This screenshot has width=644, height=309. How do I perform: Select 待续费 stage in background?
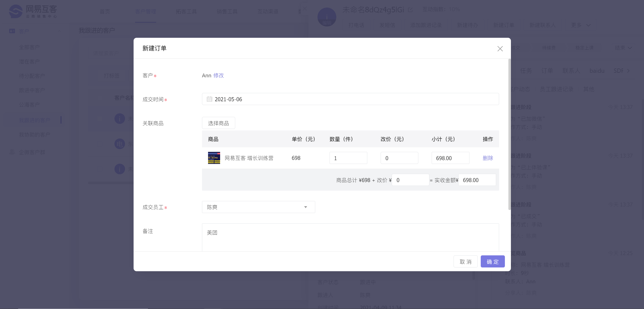[x=549, y=48]
